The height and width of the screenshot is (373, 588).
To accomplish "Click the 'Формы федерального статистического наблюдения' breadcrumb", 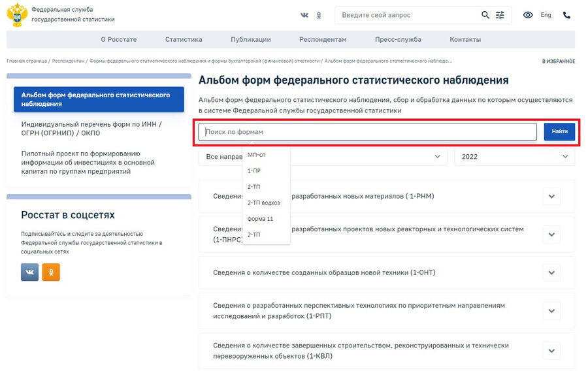I will (x=204, y=61).
